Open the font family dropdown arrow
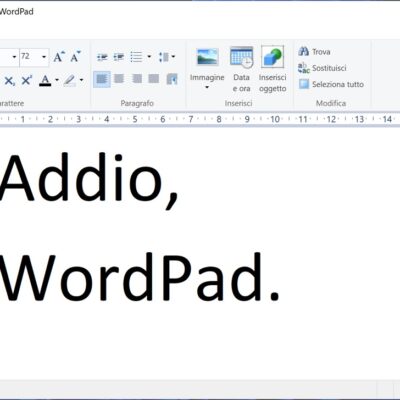Viewport: 400px width, 400px height. [x=14, y=57]
